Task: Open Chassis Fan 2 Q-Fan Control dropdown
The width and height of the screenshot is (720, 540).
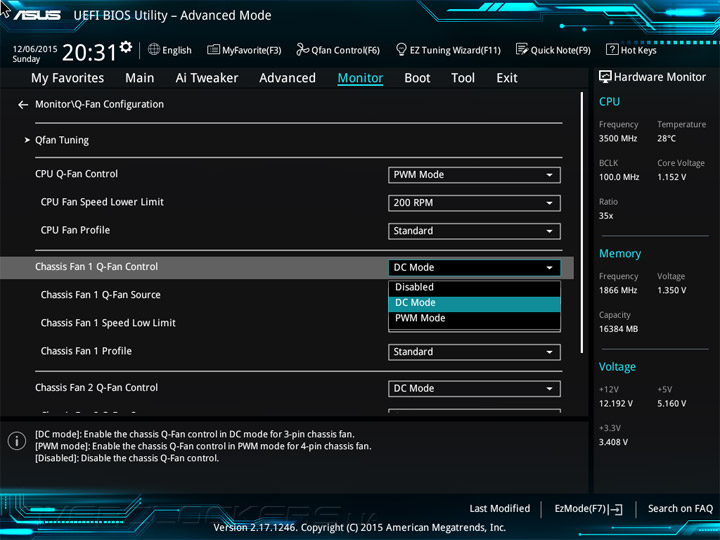Action: 474,389
